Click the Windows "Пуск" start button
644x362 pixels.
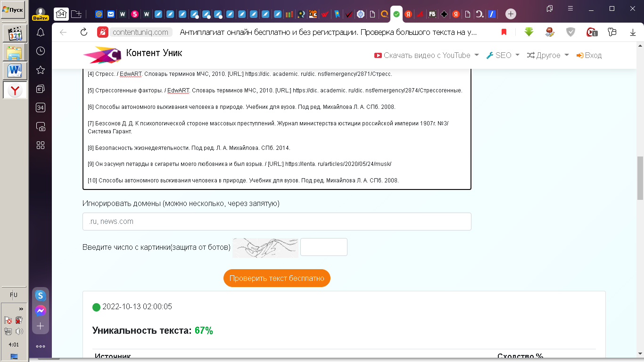tap(13, 9)
